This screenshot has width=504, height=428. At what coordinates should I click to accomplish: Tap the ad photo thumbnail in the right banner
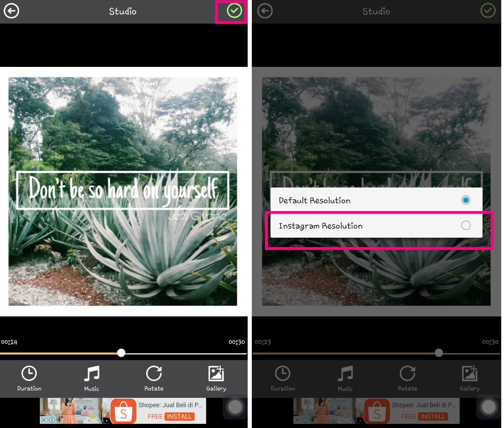(x=329, y=411)
